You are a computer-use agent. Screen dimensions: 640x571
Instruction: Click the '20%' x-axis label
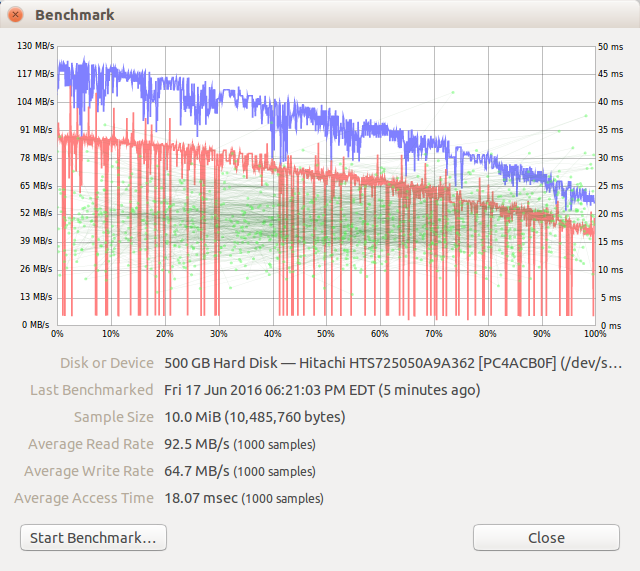164,333
